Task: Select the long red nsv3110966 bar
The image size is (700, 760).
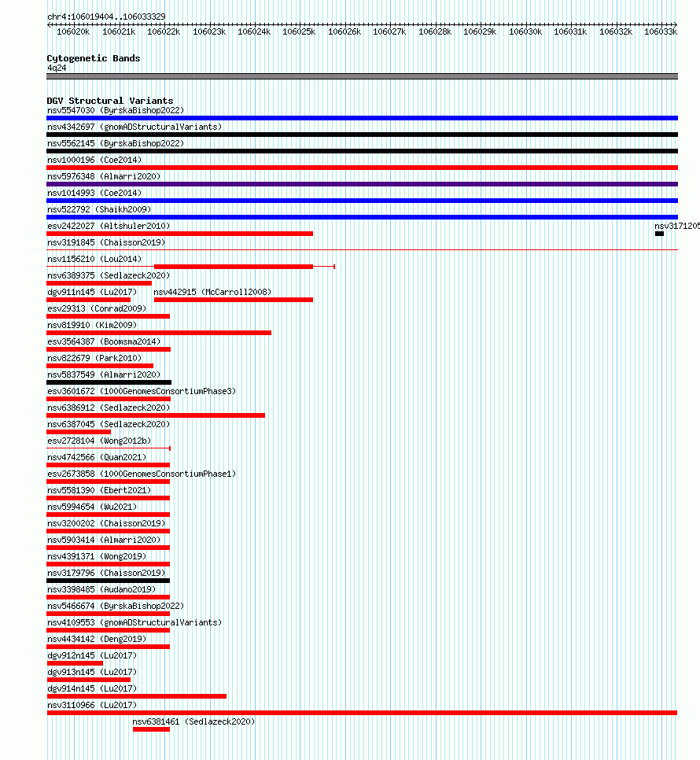Action: (x=362, y=713)
